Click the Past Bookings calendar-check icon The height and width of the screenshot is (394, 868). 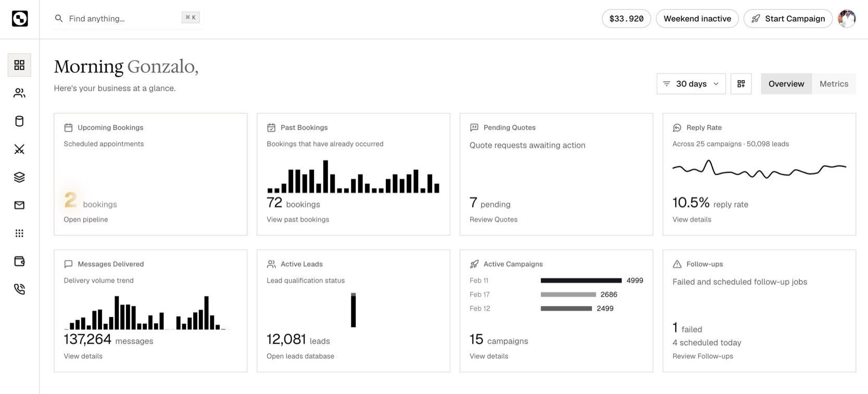click(271, 128)
